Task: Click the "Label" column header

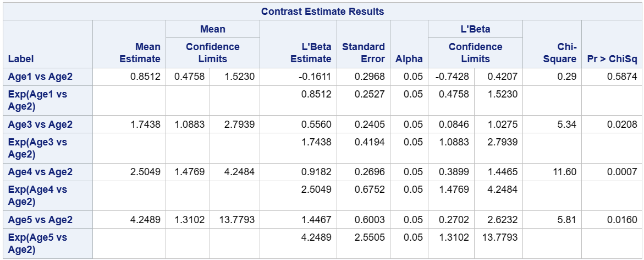Action: pos(20,59)
